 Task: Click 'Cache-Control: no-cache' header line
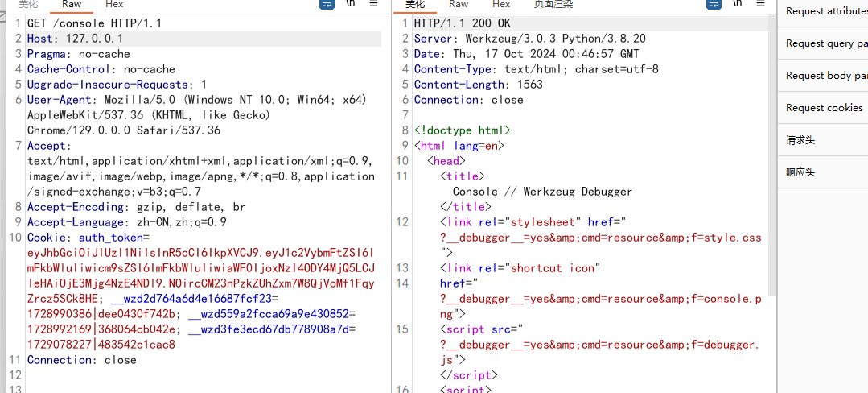(101, 69)
